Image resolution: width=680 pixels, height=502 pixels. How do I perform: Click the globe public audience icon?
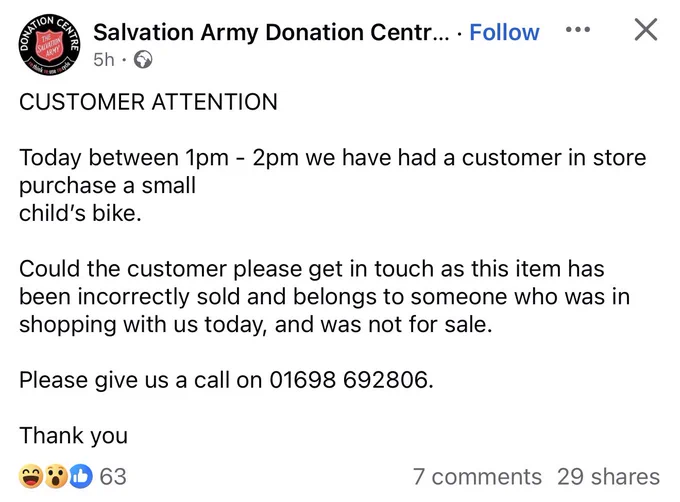[x=143, y=59]
